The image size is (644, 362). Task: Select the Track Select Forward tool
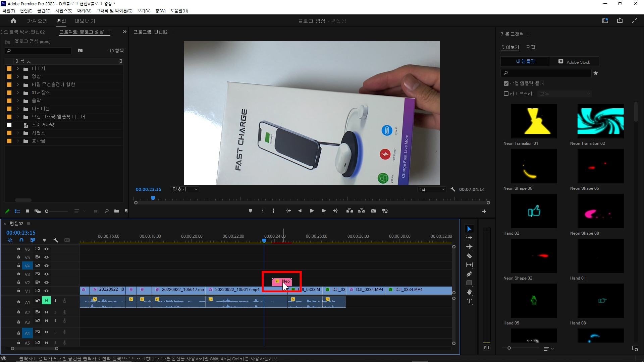click(469, 238)
